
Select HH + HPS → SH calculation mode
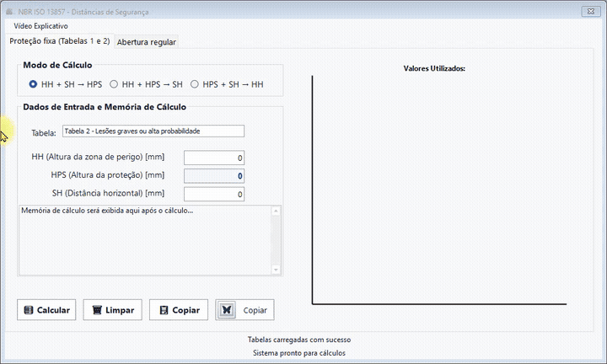[146, 84]
